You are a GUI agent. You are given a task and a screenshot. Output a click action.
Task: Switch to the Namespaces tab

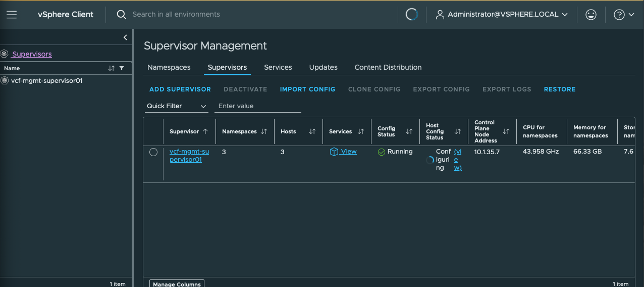coord(169,67)
